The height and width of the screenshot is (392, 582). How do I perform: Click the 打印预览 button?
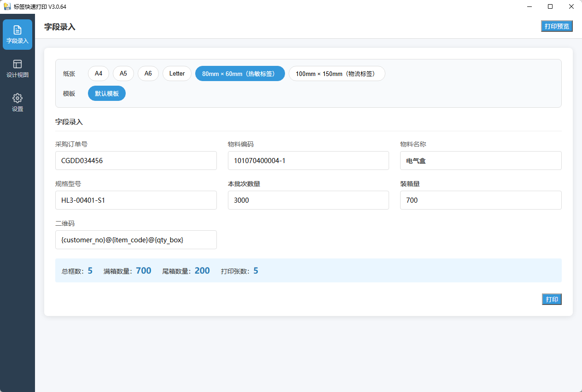(557, 26)
